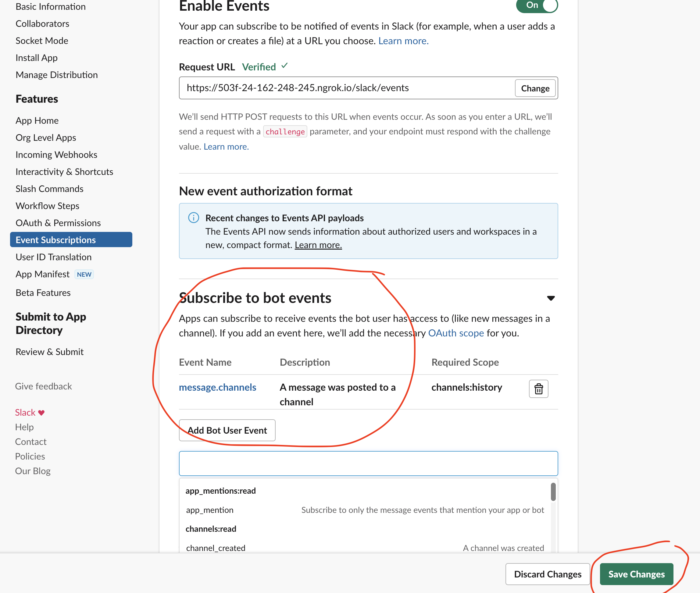Click Save Changes button
The image size is (700, 593).
636,574
